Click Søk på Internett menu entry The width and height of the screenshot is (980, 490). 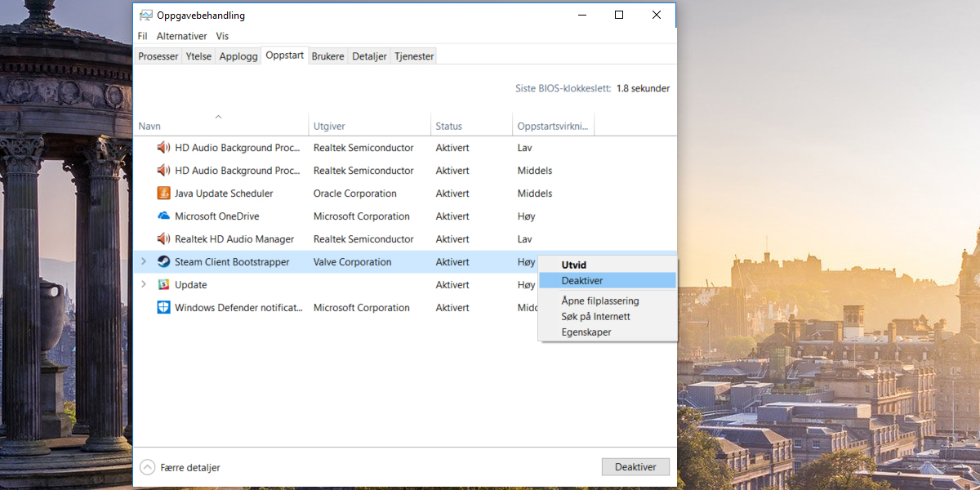click(595, 317)
